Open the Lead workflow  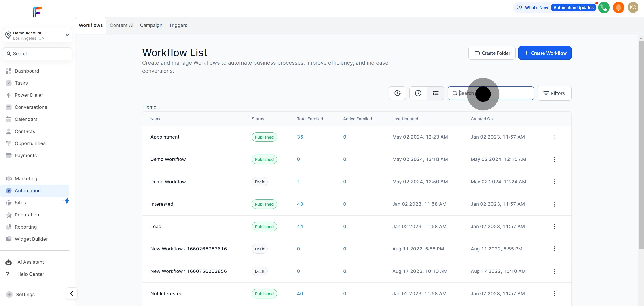click(156, 227)
